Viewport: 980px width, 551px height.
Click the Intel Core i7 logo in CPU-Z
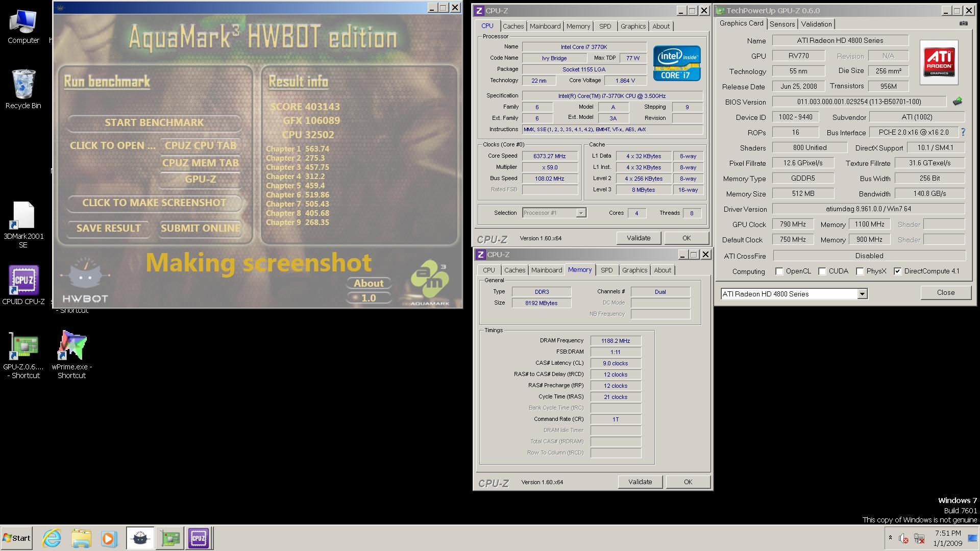pyautogui.click(x=677, y=63)
